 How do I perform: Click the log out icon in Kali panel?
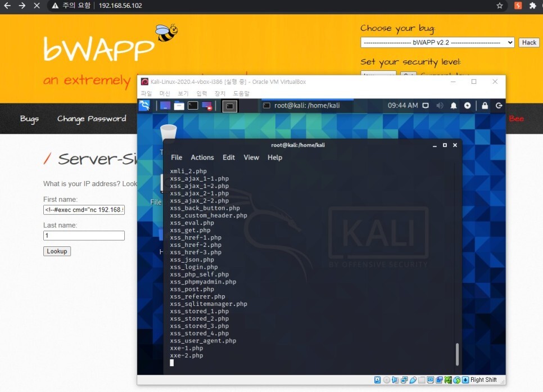pyautogui.click(x=499, y=105)
